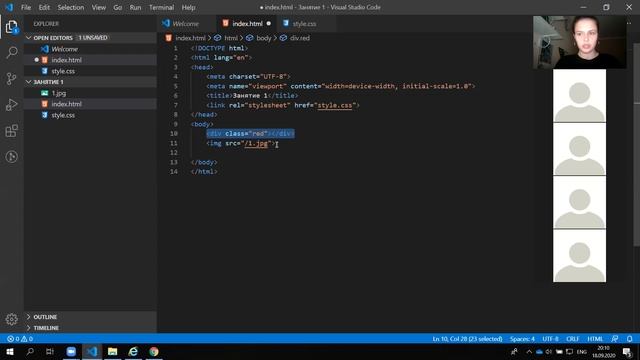
Task: Change language mode via HTML entry
Action: pos(595,339)
